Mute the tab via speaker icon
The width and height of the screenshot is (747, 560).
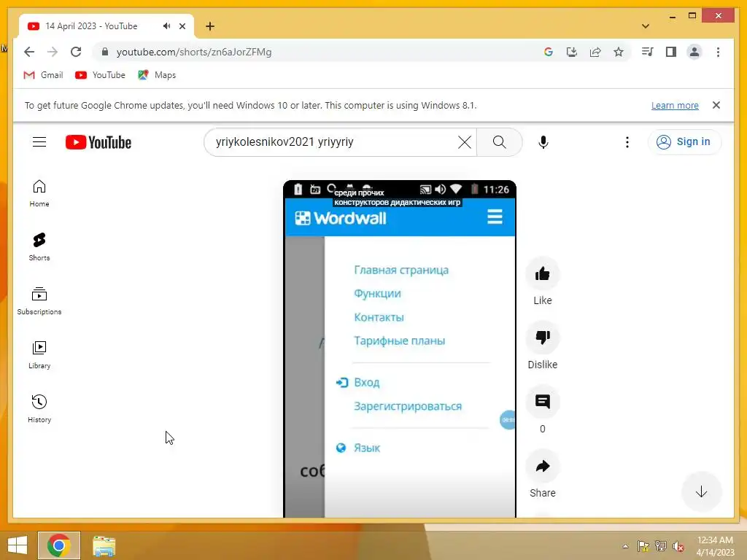click(166, 26)
